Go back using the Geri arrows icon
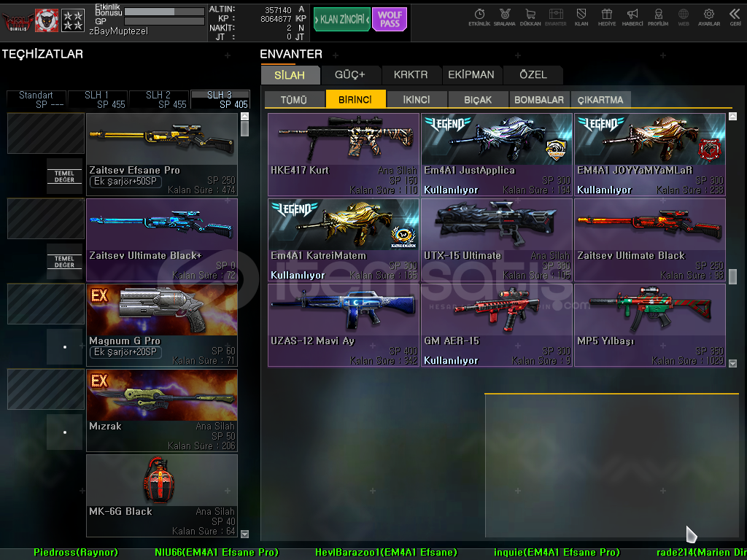Image resolution: width=747 pixels, height=560 pixels. (735, 17)
